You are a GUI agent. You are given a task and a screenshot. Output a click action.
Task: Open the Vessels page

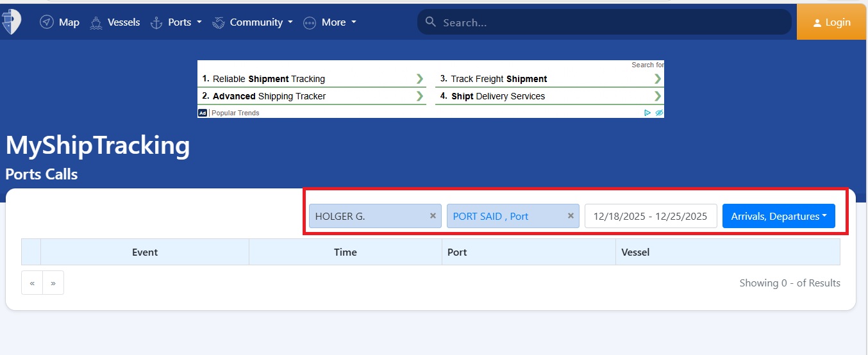(x=115, y=22)
